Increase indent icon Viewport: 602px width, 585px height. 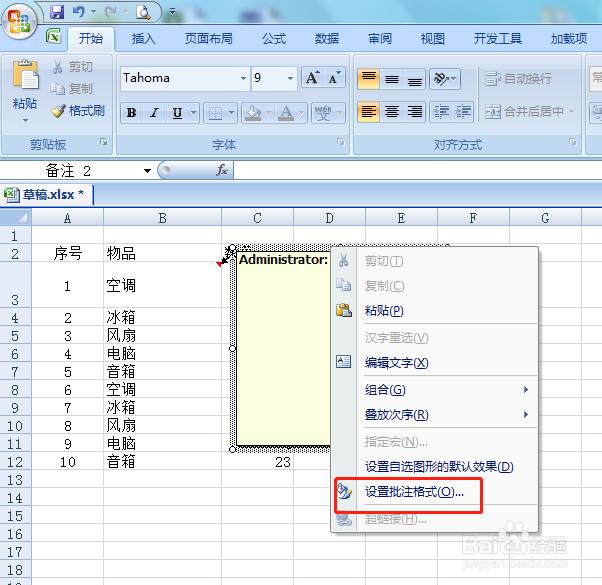(463, 112)
